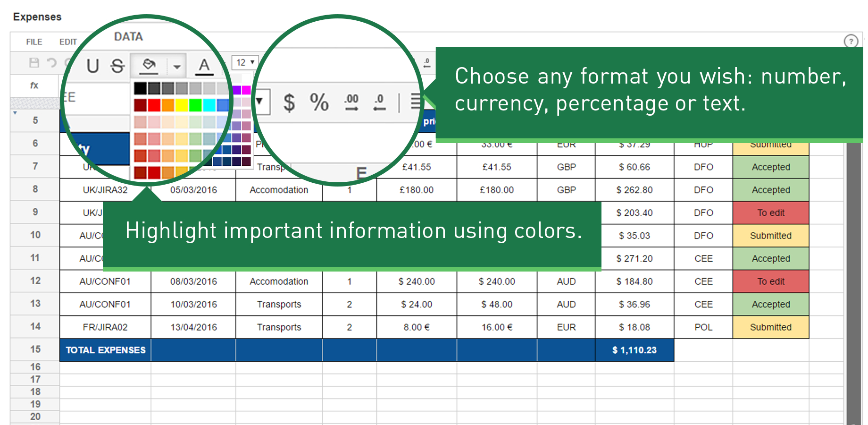Image resolution: width=868 pixels, height=425 pixels.
Task: Select cell UK/JIRA32
Action: point(105,190)
